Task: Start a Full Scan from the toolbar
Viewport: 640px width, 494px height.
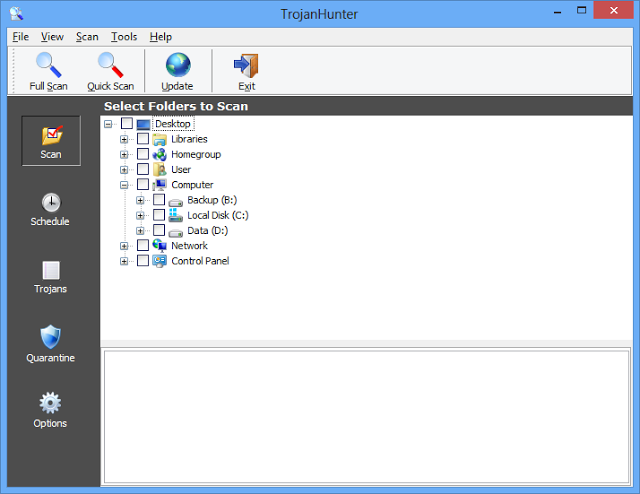Action: coord(48,71)
